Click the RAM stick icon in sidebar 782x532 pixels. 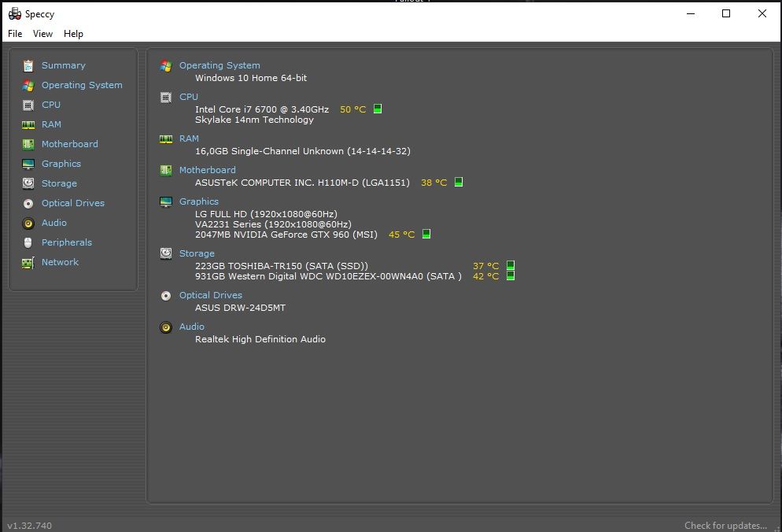(28, 125)
